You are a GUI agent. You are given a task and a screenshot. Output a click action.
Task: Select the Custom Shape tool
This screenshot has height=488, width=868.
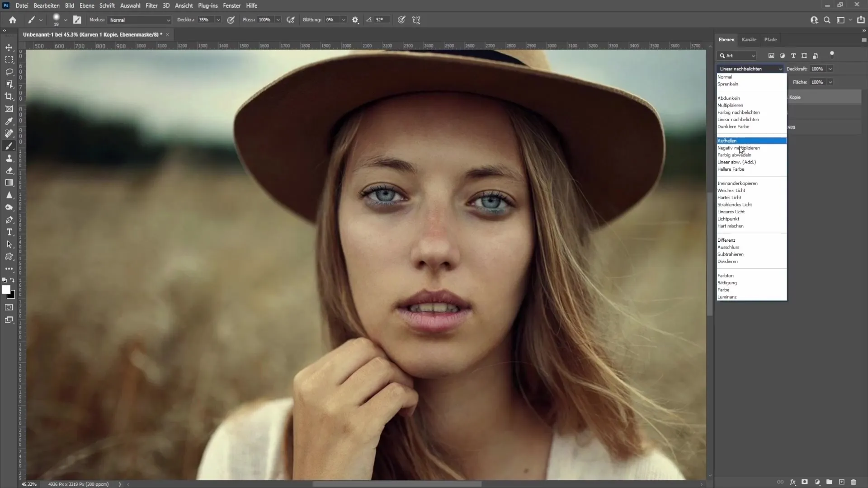point(9,257)
